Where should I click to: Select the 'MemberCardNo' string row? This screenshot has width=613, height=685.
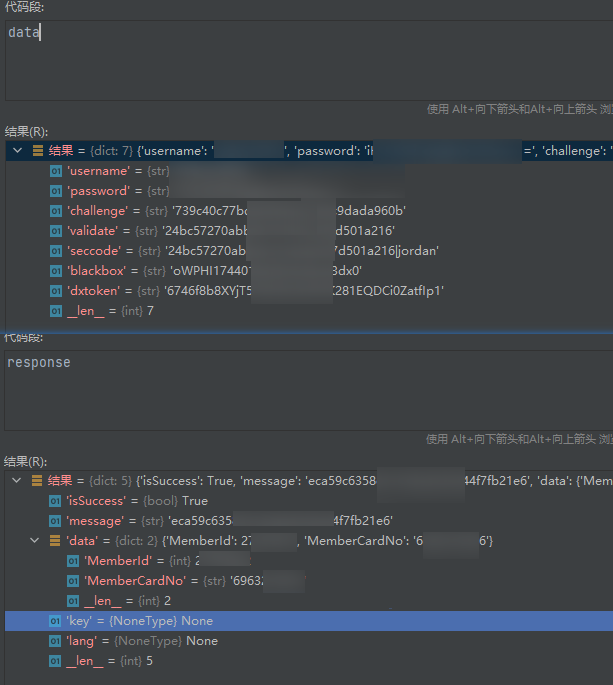[309, 581]
